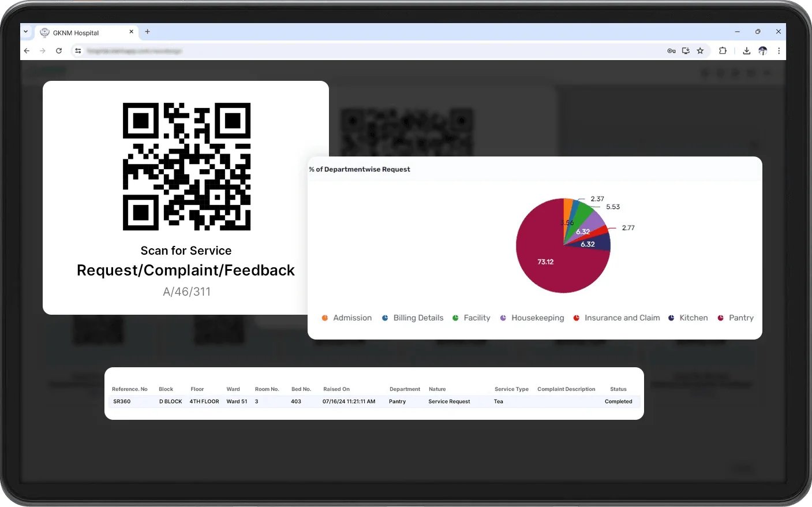
Task: Click the Scan for Service text
Action: pyautogui.click(x=186, y=251)
